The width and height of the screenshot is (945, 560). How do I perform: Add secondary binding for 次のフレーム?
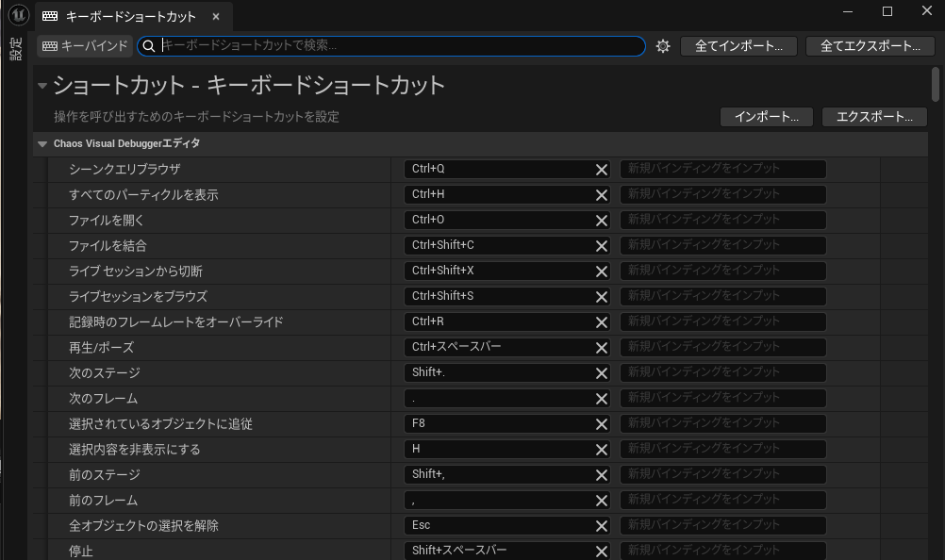pos(722,398)
